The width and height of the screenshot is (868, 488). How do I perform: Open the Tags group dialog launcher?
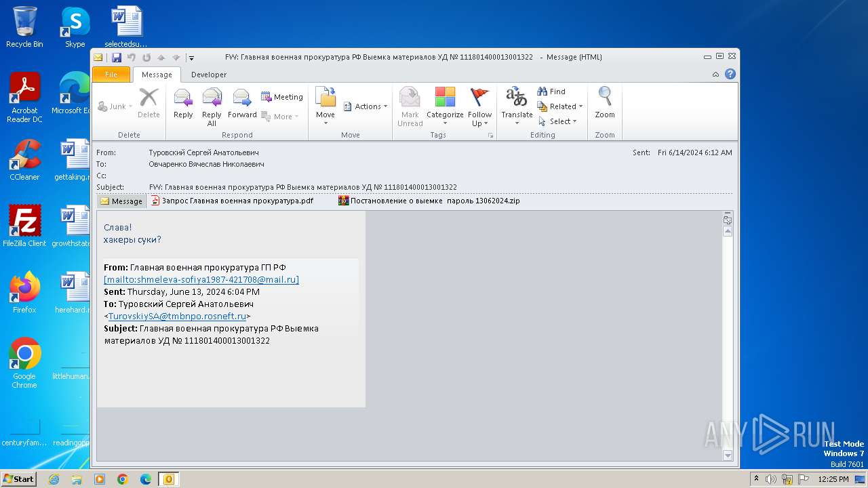[490, 136]
